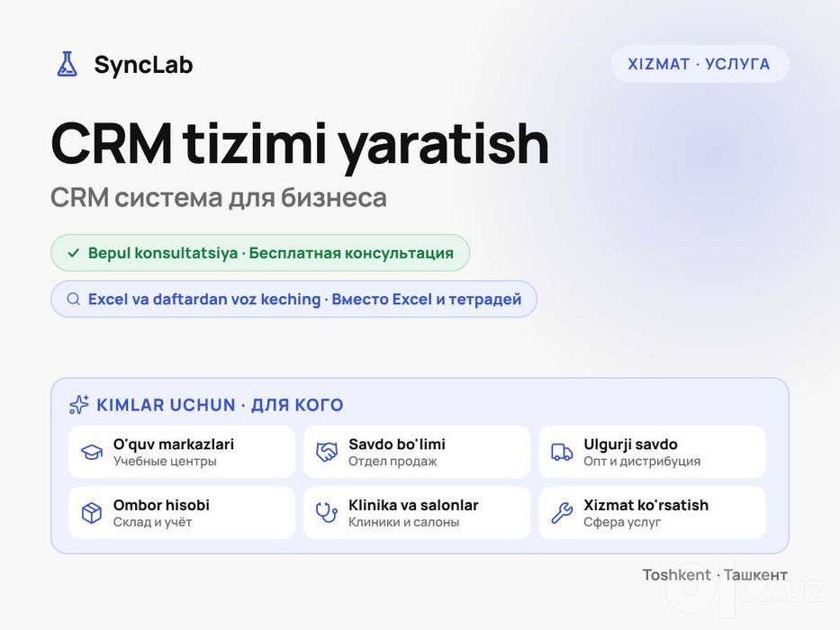The width and height of the screenshot is (840, 630).
Task: Click the Учебные центры subtitle
Action: pyautogui.click(x=165, y=461)
